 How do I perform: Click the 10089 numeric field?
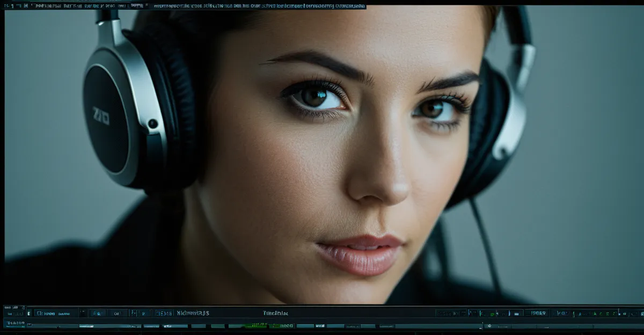(536, 313)
